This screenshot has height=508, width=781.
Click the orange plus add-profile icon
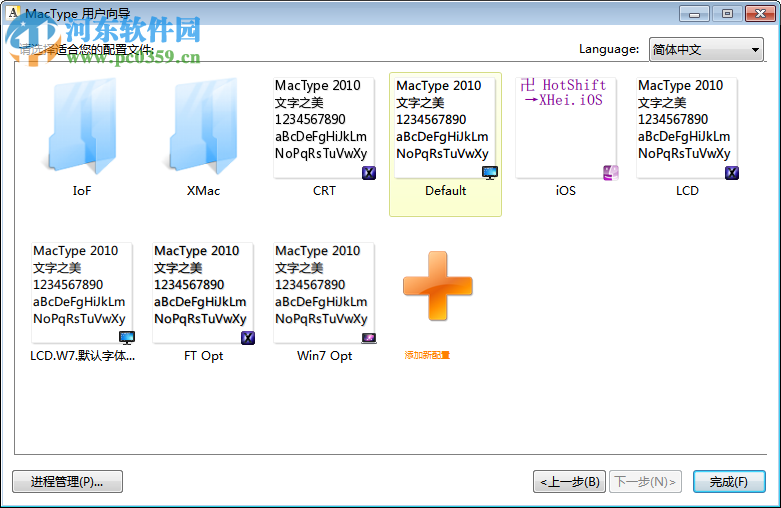[438, 286]
